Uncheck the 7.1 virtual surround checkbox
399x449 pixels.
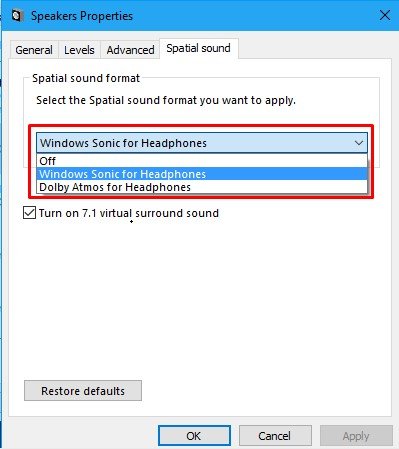click(30, 213)
